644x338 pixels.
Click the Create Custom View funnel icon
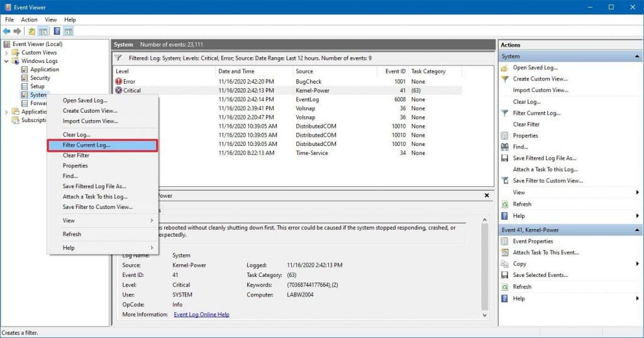pyautogui.click(x=505, y=79)
